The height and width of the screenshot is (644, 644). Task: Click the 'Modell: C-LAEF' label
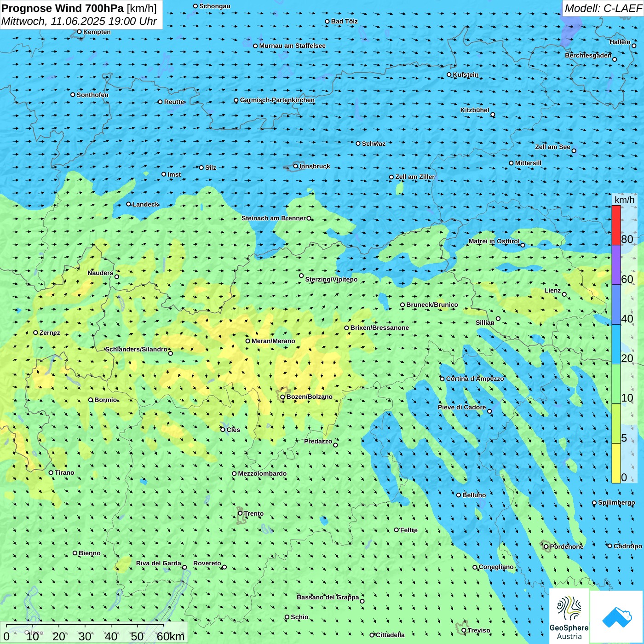(x=603, y=8)
